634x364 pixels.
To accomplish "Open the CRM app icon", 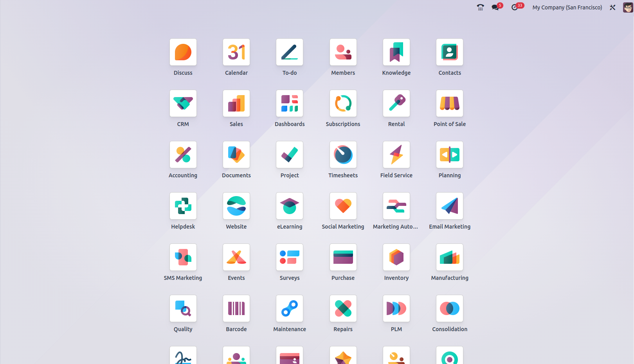I will [x=183, y=104].
